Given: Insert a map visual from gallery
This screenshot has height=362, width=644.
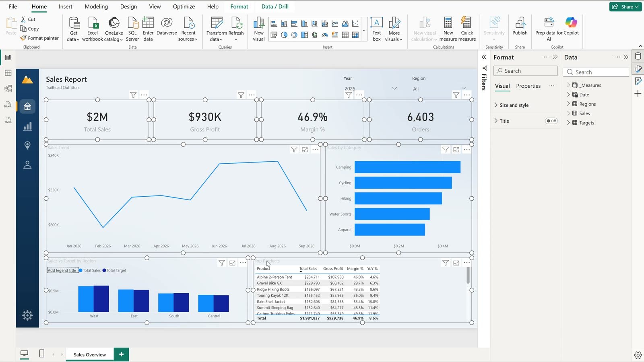Looking at the screenshot, I should [x=314, y=35].
